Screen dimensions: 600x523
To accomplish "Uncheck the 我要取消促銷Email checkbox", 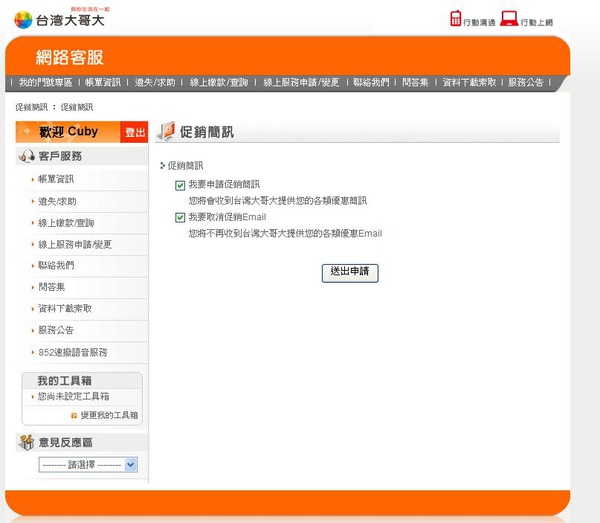I will click(180, 218).
